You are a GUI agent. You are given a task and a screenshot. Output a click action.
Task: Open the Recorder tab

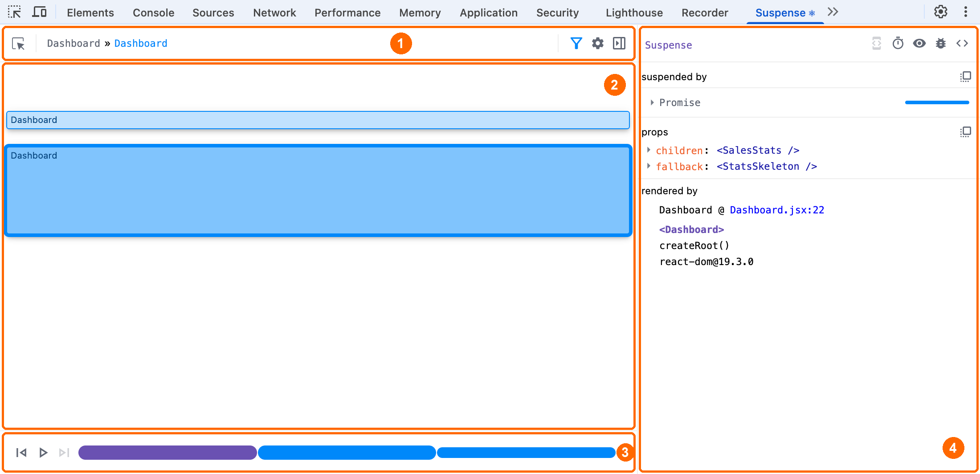click(x=705, y=12)
